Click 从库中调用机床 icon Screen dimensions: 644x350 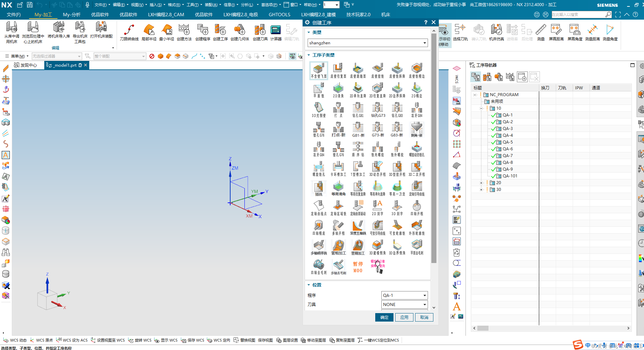point(11,33)
